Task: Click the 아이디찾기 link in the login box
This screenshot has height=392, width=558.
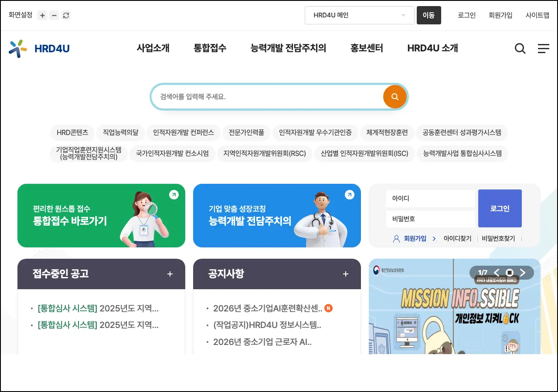Action: pos(457,238)
